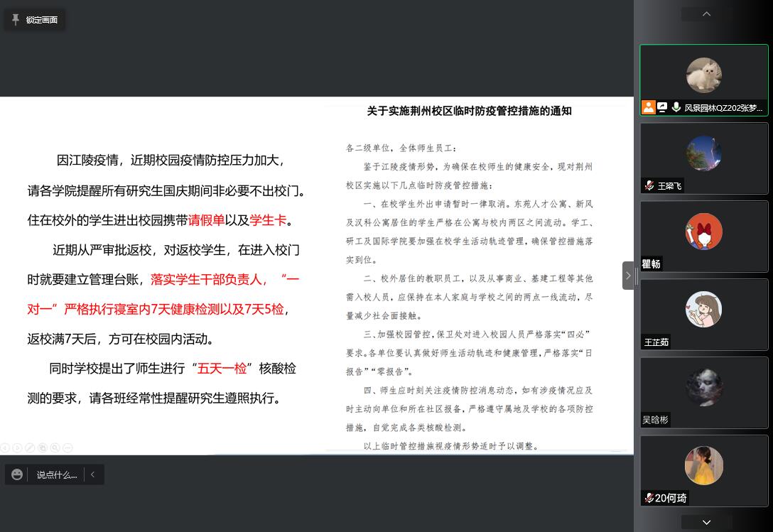773x532 pixels.
Task: Click the screen sharing icon on presenter tile
Action: (x=662, y=107)
